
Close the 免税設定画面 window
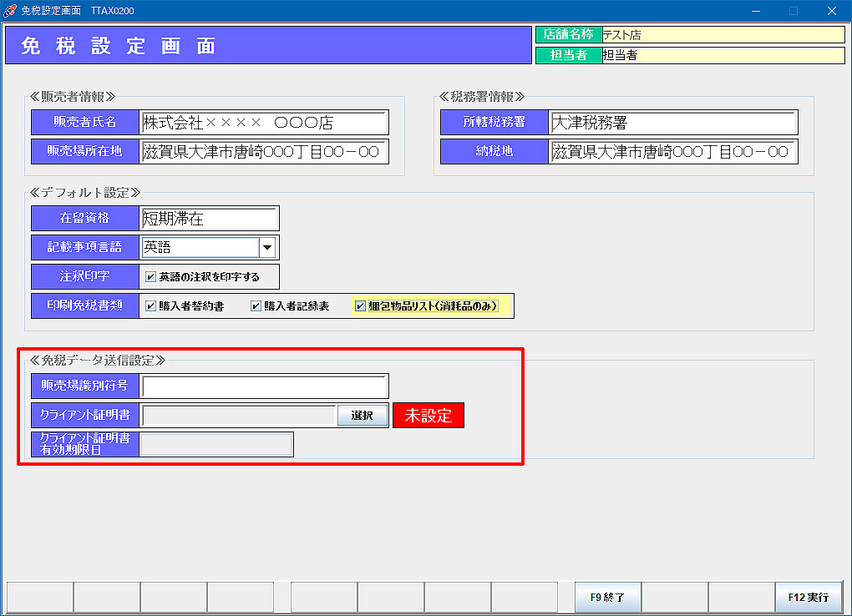(x=832, y=11)
